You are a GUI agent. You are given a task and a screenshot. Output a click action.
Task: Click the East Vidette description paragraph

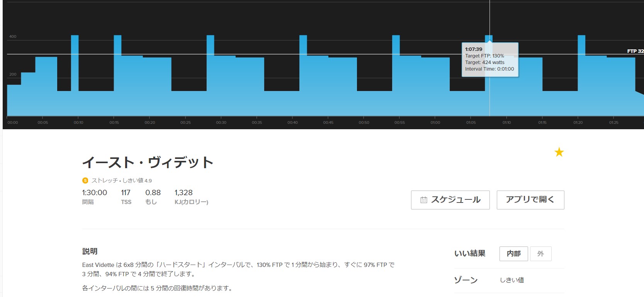(x=238, y=269)
